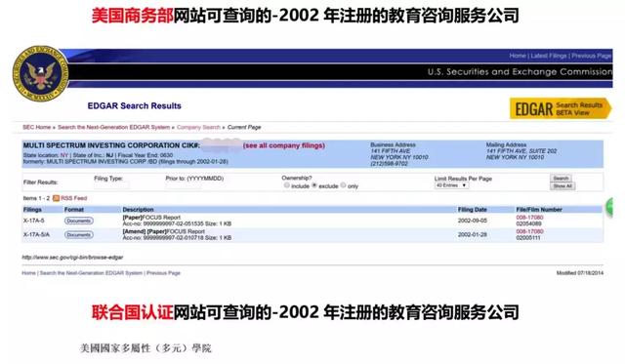Click the RSS Feed text link

click(x=74, y=198)
